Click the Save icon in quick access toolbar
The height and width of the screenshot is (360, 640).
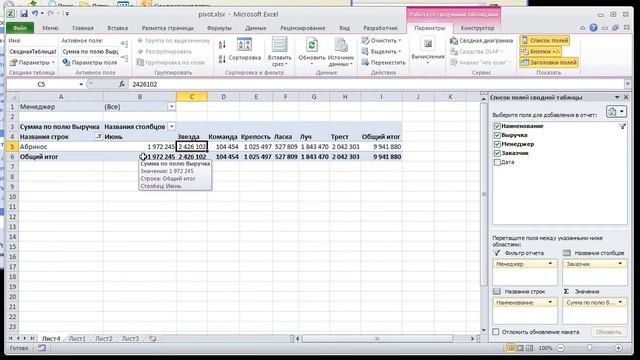pyautogui.click(x=24, y=14)
